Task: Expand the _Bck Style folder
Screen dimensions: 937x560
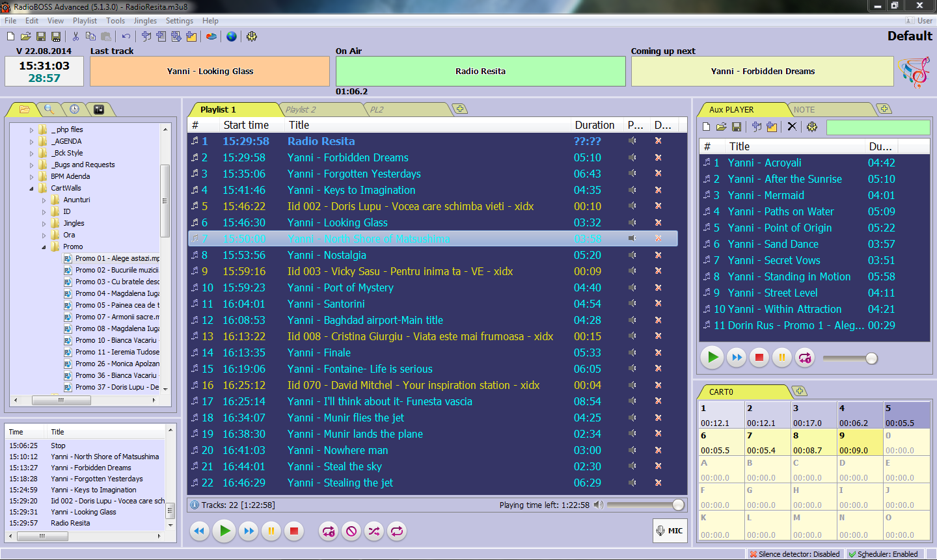Action: tap(31, 153)
